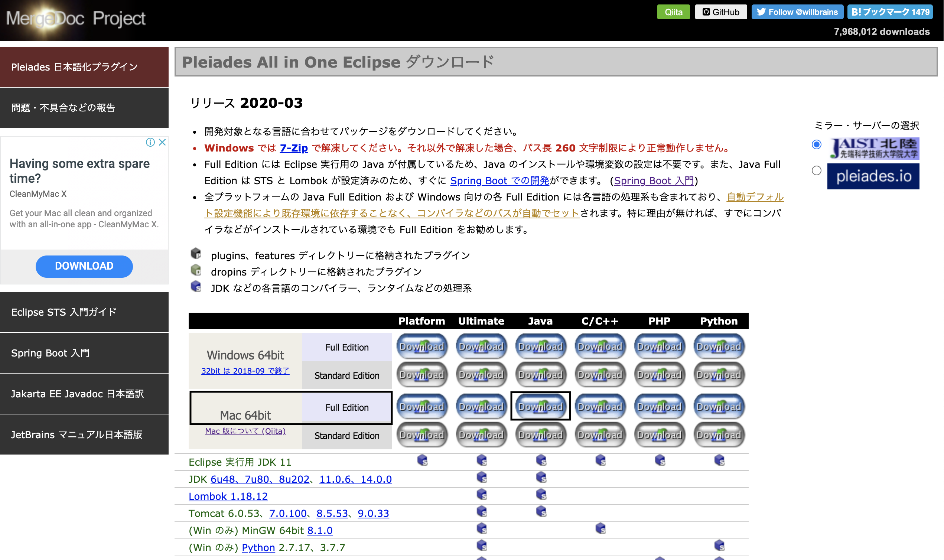This screenshot has width=944, height=560.
Task: Download Windows 64bit Full Edition Ultimate package
Action: pos(481,346)
